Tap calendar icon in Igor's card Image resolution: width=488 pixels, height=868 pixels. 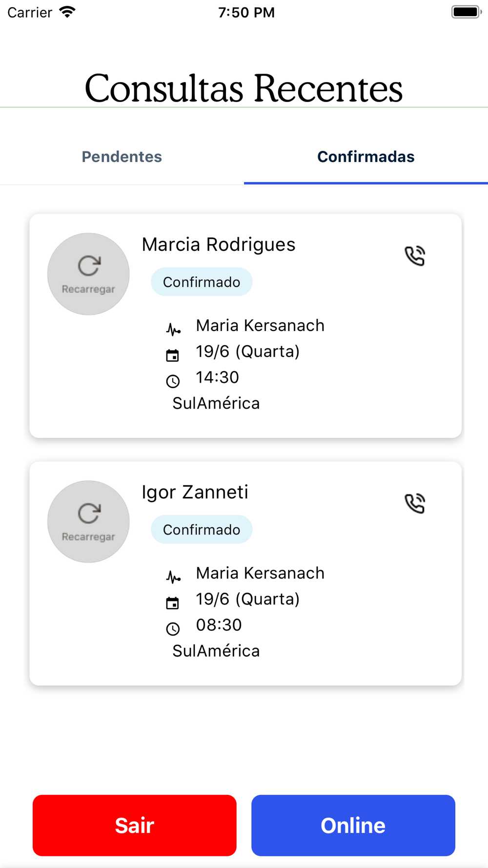click(173, 603)
